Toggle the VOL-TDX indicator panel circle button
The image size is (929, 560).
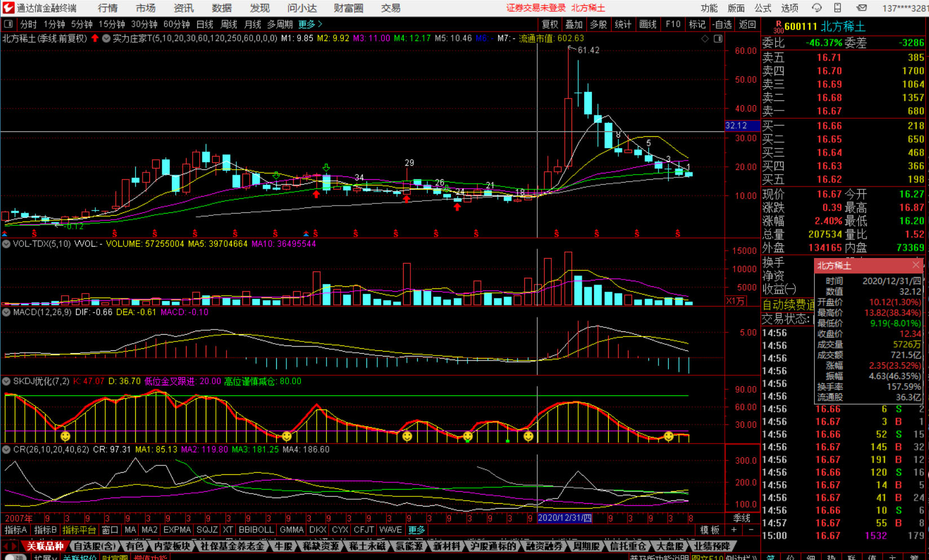pos(6,244)
